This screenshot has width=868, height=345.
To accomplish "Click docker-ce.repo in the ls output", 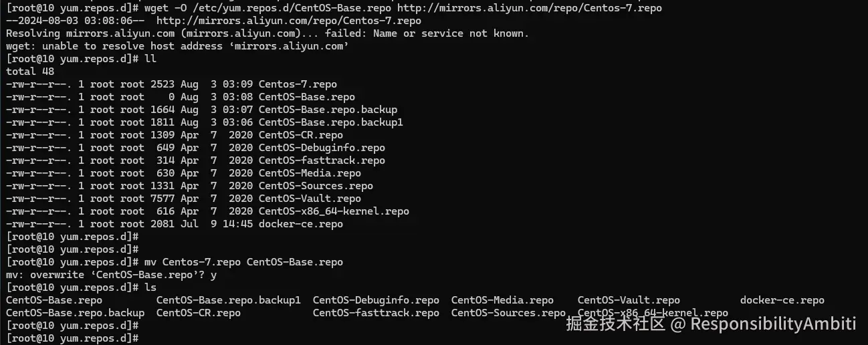I will click(782, 300).
